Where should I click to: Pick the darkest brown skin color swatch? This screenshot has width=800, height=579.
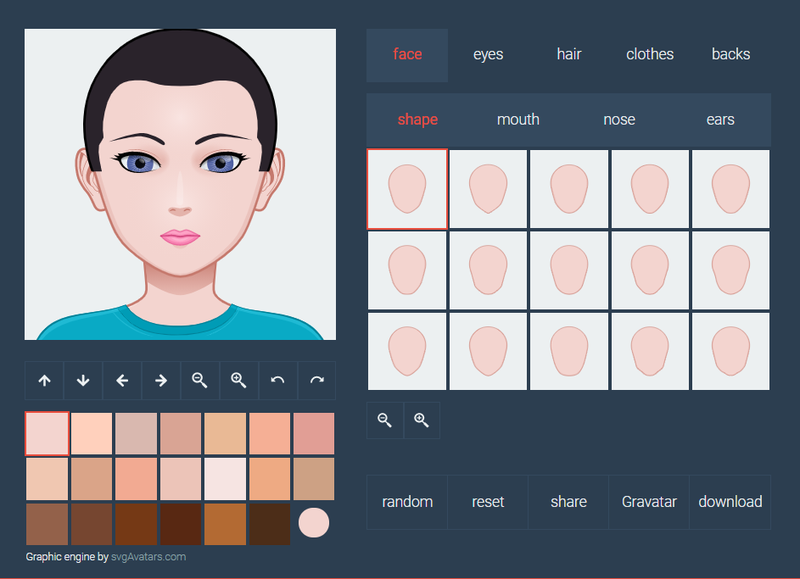pos(267,524)
